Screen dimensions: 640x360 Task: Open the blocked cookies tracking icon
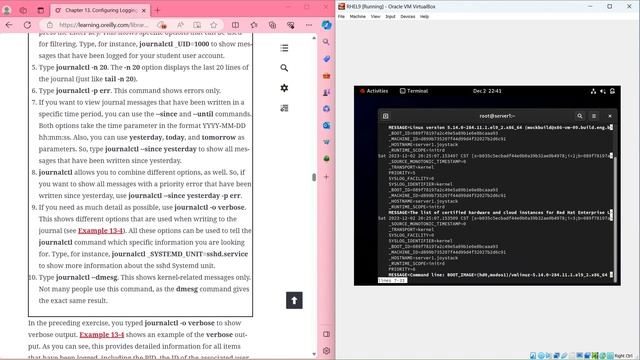pos(162,25)
